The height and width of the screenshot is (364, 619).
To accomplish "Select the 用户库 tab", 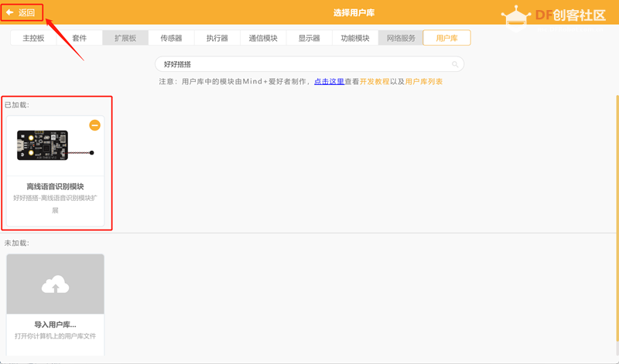I will tap(446, 38).
